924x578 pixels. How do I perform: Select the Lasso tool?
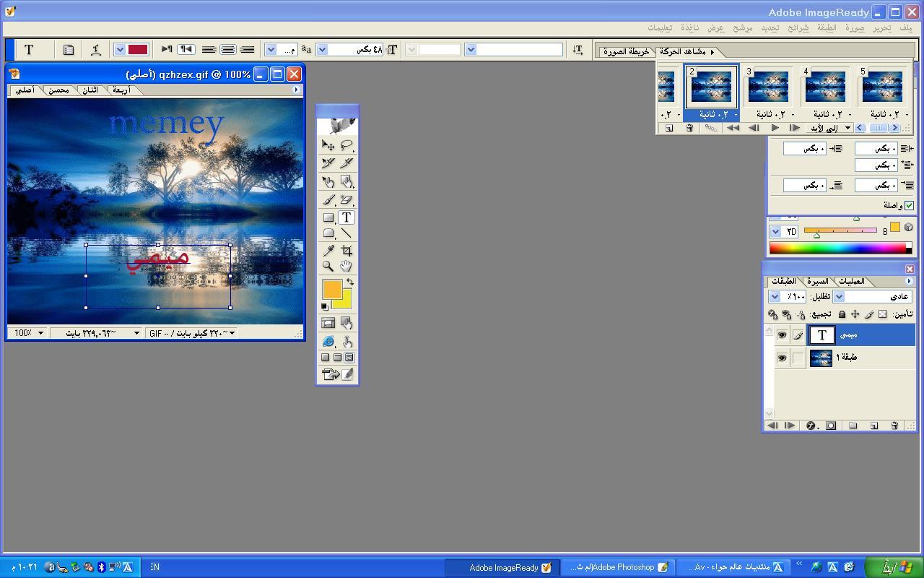click(346, 145)
